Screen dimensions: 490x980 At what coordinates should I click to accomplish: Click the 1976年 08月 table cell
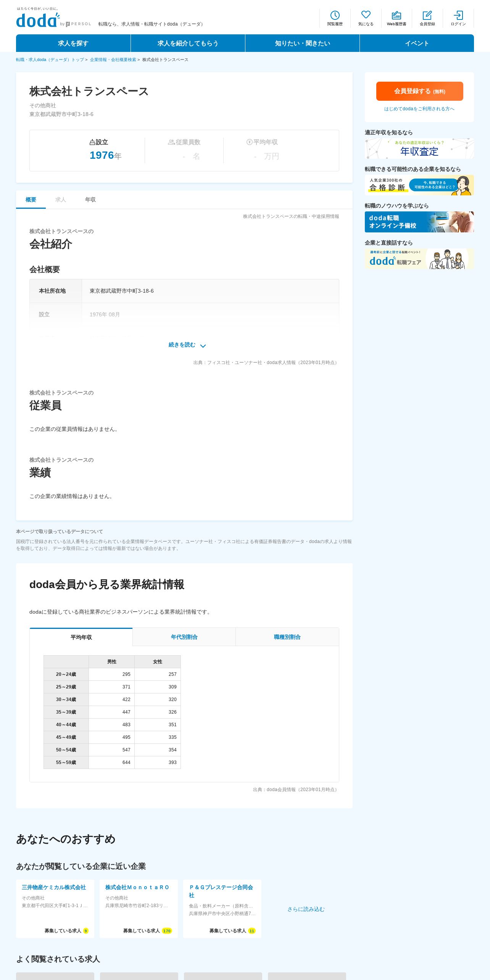(210, 314)
